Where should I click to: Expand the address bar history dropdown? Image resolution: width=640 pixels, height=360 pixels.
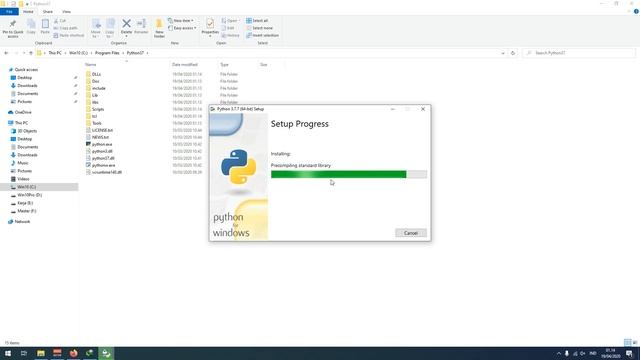[x=502, y=53]
